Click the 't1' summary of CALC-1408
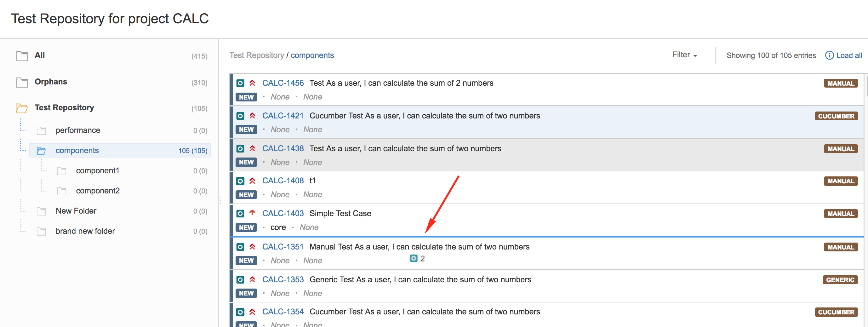Screen dimensions: 868x327 tap(312, 181)
